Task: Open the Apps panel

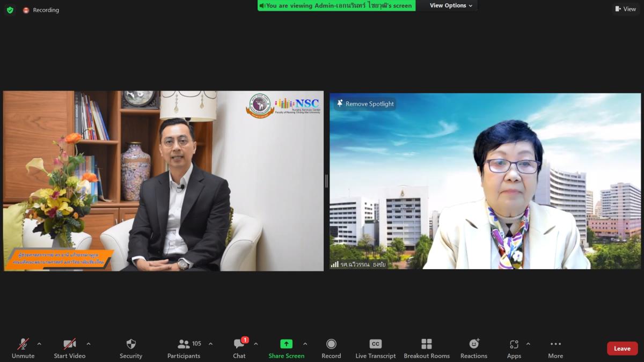Action: (x=514, y=349)
